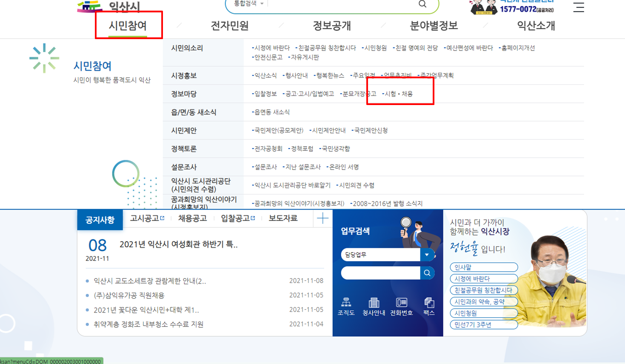Open the 통합검색 dropdown

click(249, 4)
